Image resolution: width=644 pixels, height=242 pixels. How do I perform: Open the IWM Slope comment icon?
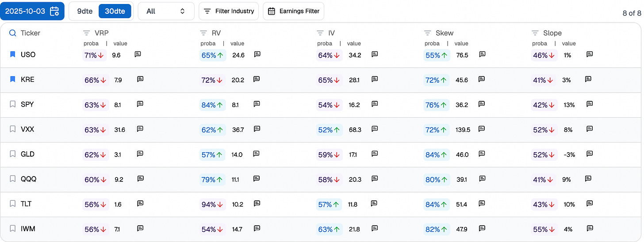click(x=590, y=228)
